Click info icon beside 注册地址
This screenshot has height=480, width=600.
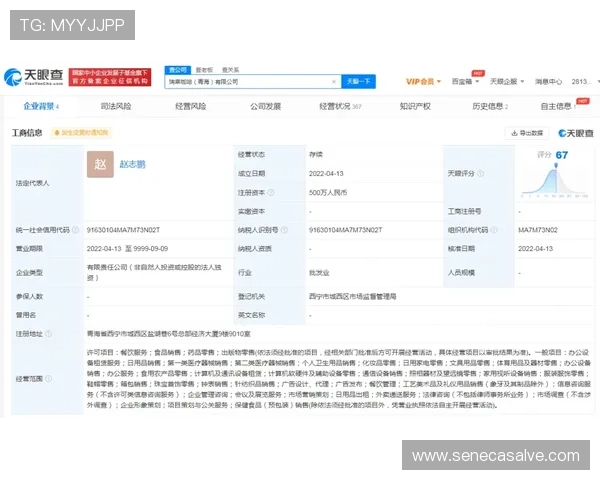(49, 334)
